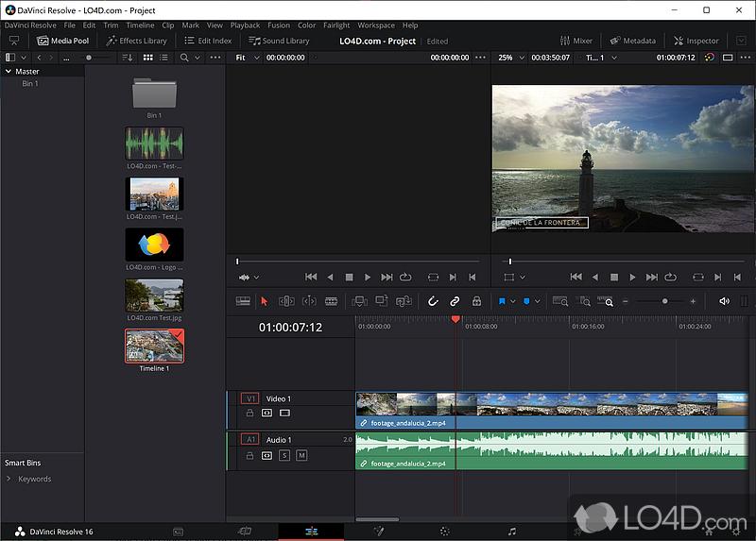Open Timeline View Options
The width and height of the screenshot is (756, 541).
pos(243,301)
